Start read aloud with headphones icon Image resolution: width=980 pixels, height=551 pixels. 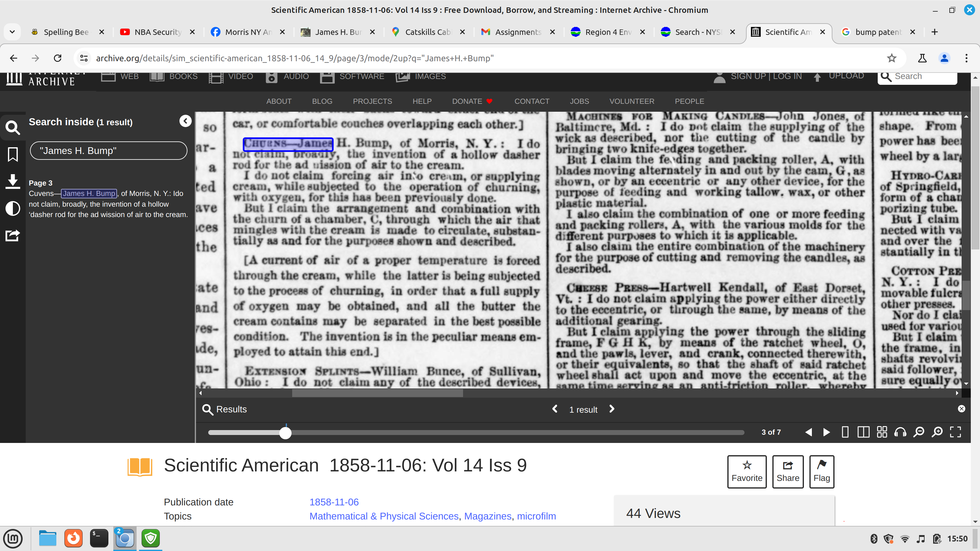click(900, 432)
